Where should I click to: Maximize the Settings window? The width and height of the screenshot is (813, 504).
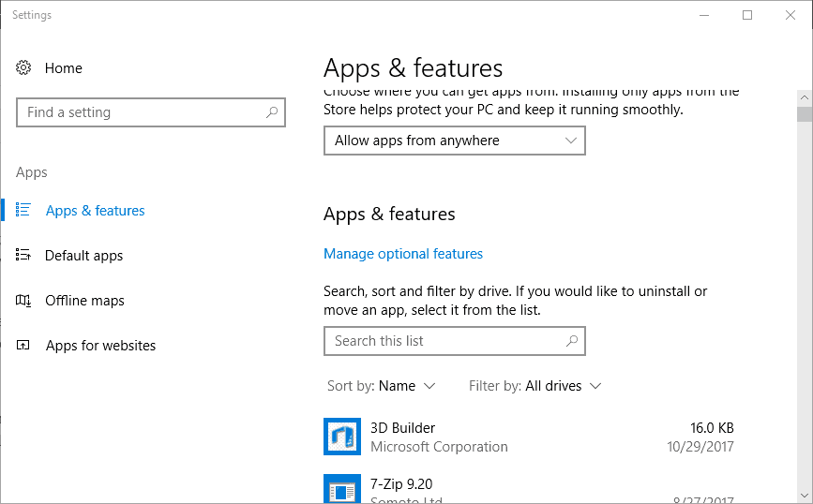point(747,15)
